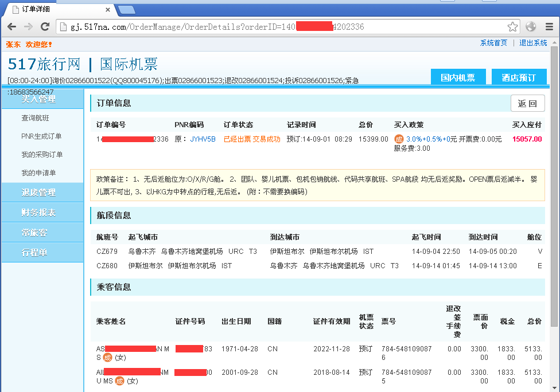Select total price 15399.00
Viewport: 560px width, 392px height.
(373, 139)
